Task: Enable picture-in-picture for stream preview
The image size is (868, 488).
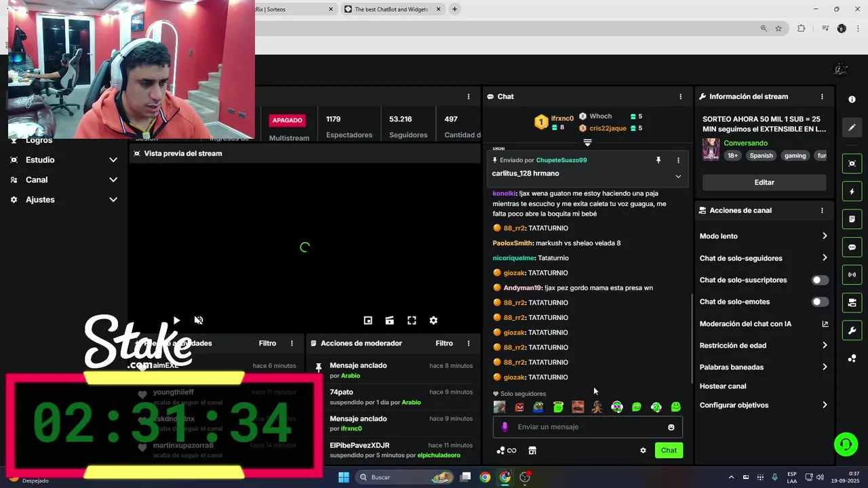Action: 368,321
